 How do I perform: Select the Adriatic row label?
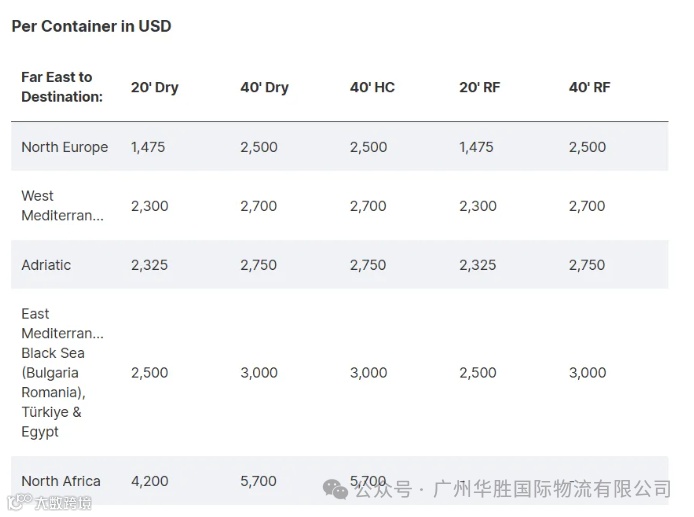coord(46,265)
